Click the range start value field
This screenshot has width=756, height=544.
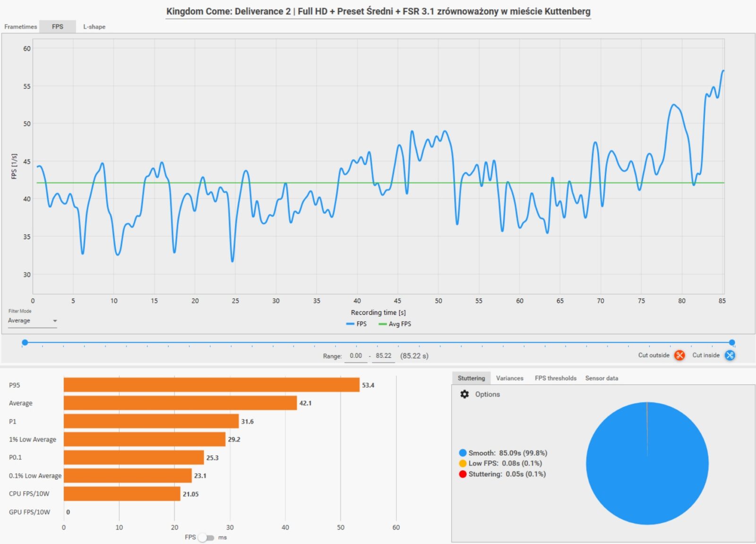pyautogui.click(x=356, y=356)
